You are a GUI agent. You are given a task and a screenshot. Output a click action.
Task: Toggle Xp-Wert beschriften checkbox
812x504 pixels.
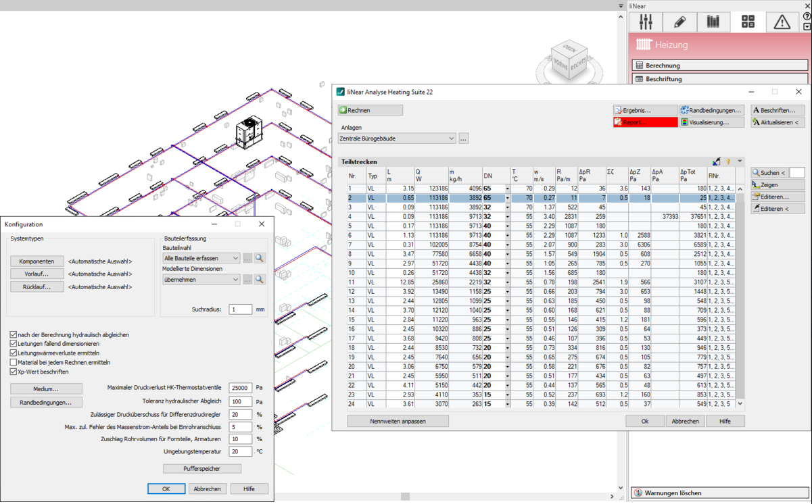pyautogui.click(x=14, y=372)
